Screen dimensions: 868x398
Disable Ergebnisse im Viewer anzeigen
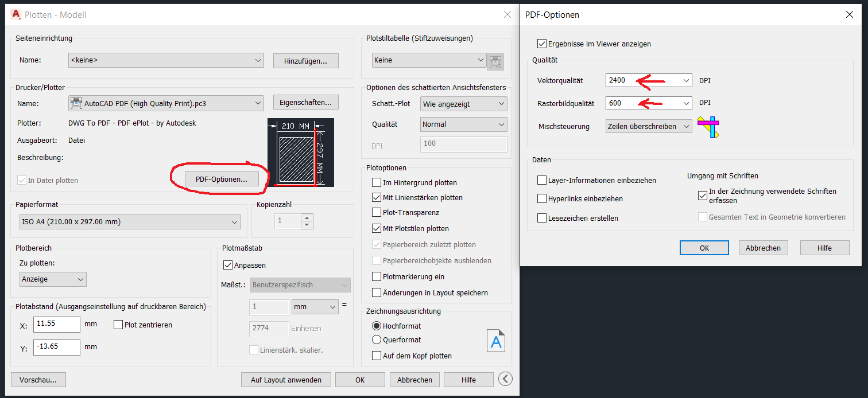coord(541,44)
